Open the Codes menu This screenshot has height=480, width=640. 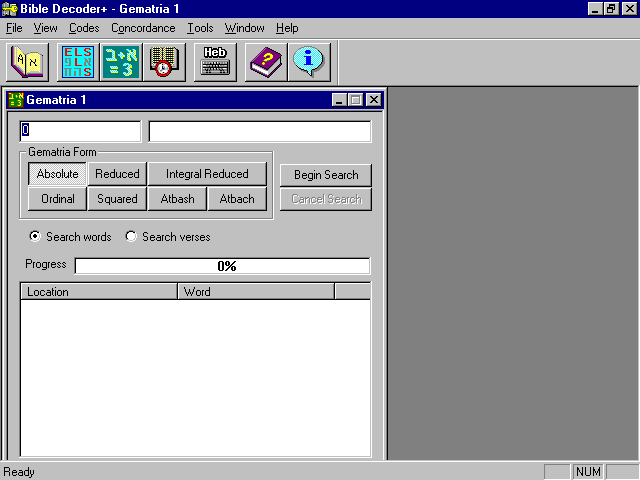click(x=84, y=28)
